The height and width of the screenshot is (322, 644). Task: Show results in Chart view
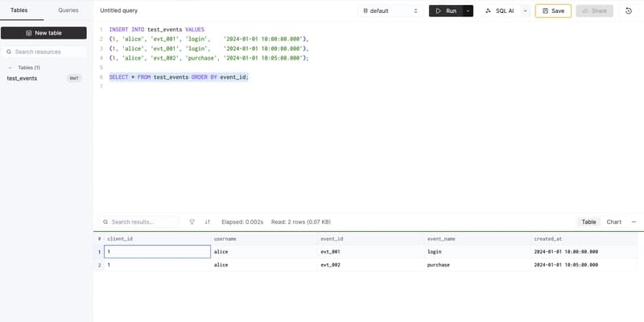pyautogui.click(x=614, y=222)
